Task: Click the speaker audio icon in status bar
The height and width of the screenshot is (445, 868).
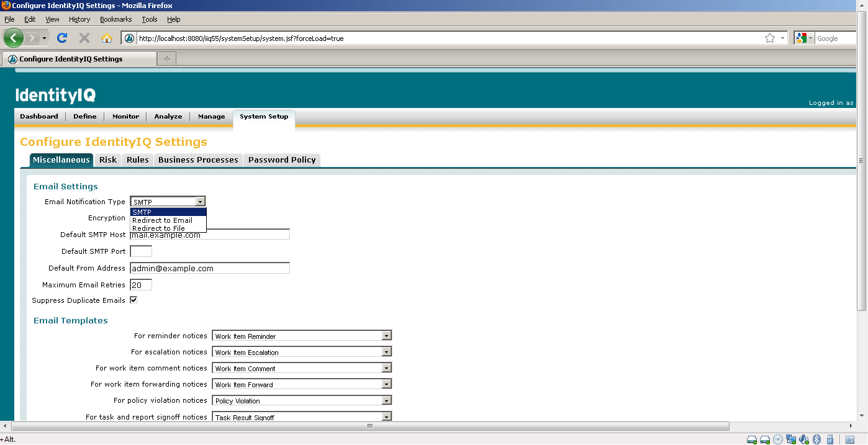Action: [804, 439]
